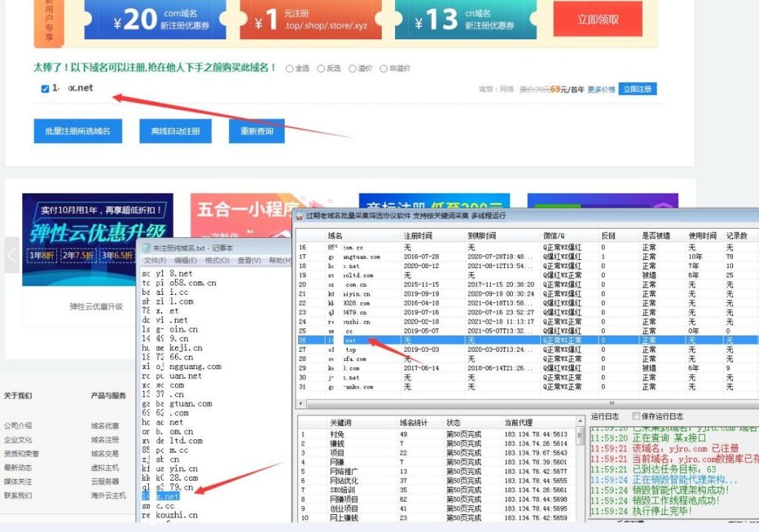Click the domain software app icon
The image size is (759, 532).
click(299, 215)
